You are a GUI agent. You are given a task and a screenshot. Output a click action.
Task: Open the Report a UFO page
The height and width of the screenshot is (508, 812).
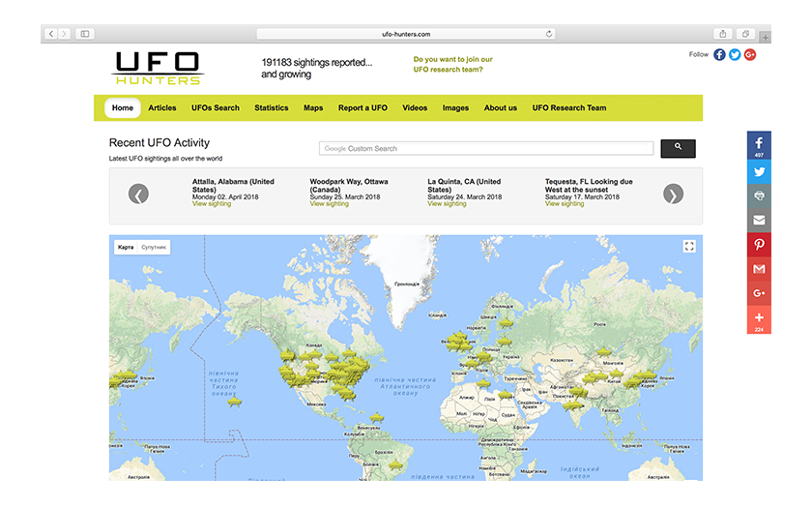pos(362,108)
